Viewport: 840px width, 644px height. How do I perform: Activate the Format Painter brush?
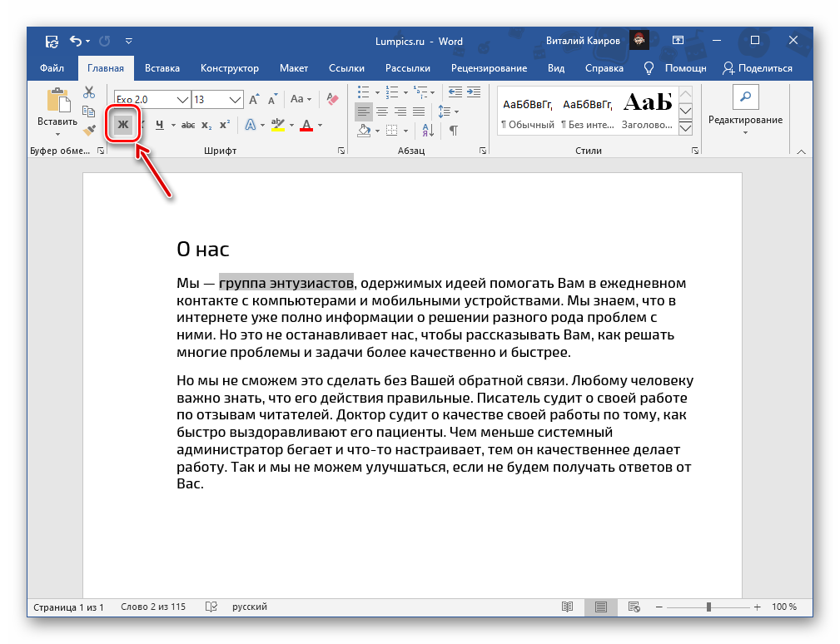[x=89, y=130]
